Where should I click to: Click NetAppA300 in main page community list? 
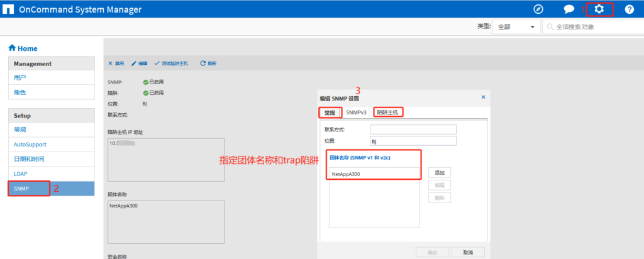click(124, 206)
